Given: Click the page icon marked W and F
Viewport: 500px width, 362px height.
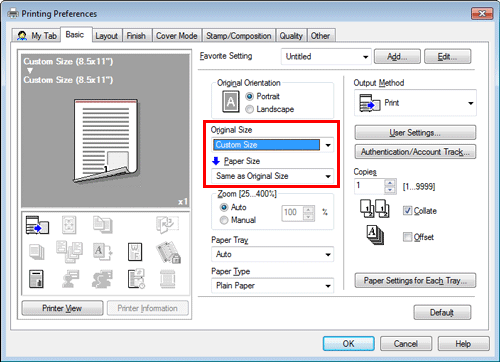Looking at the screenshot, I should [x=135, y=252].
